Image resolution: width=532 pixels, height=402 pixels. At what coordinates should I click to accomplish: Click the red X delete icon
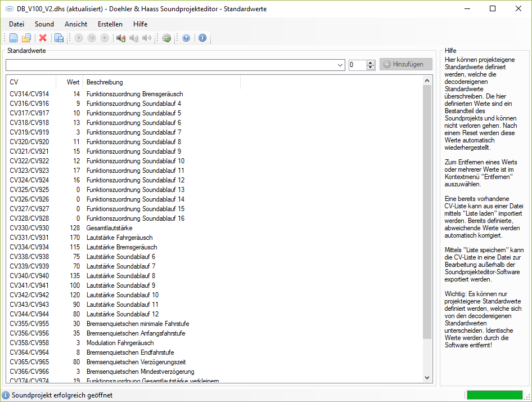point(43,38)
